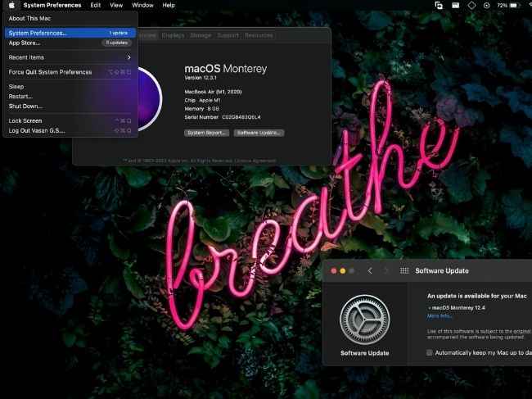This screenshot has width=532, height=399.
Task: Go forward in Software Update window
Action: pyautogui.click(x=385, y=270)
